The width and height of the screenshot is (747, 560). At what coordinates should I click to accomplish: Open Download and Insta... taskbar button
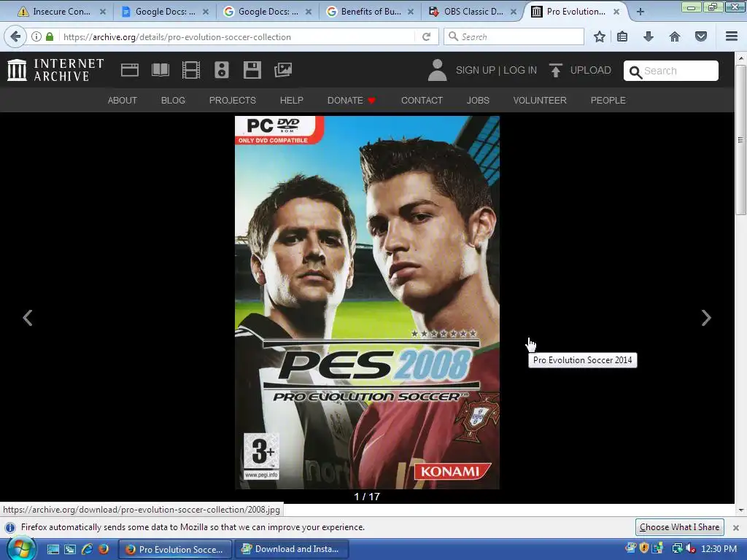click(x=291, y=549)
